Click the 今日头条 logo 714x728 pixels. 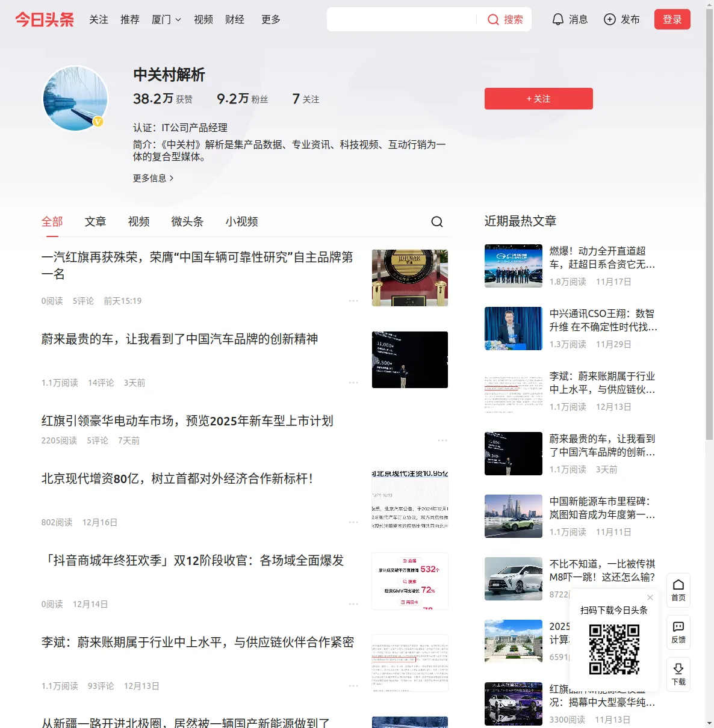point(45,19)
